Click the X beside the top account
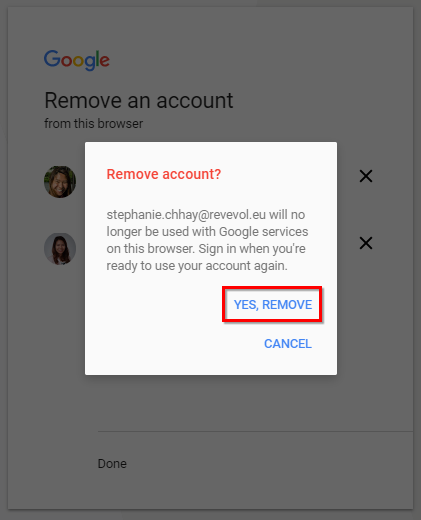Viewport: 421px width, 520px height. pyautogui.click(x=366, y=176)
